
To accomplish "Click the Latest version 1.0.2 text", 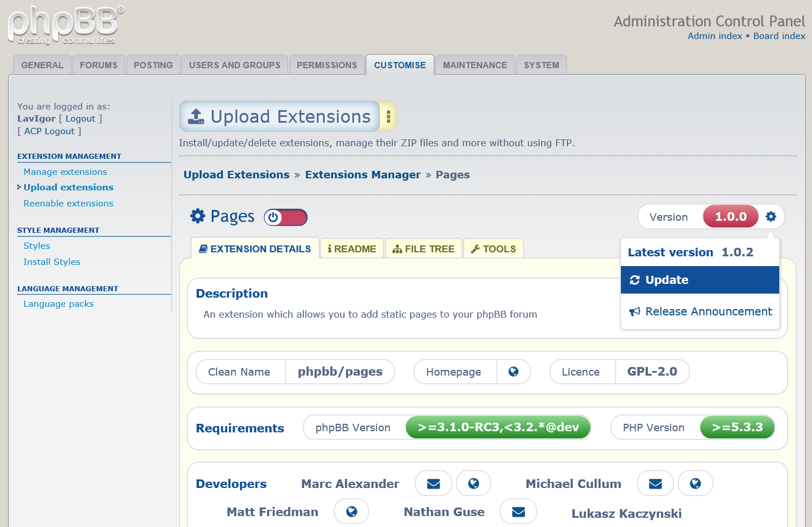I will coord(690,252).
